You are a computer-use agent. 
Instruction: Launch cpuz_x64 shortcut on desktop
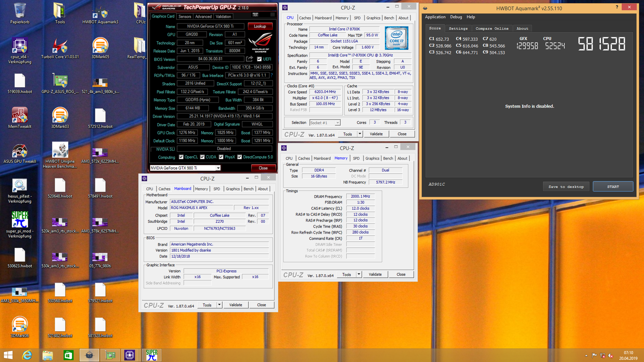pyautogui.click(x=20, y=50)
